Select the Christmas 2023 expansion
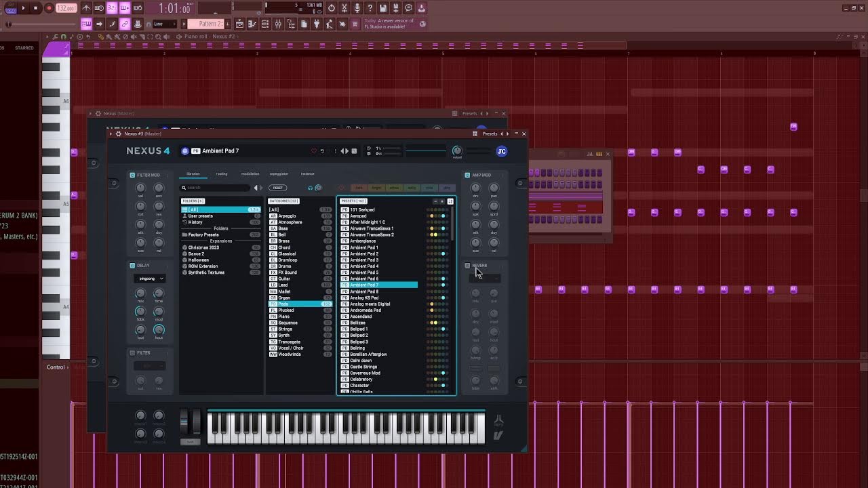Image resolution: width=868 pixels, height=488 pixels. point(220,247)
